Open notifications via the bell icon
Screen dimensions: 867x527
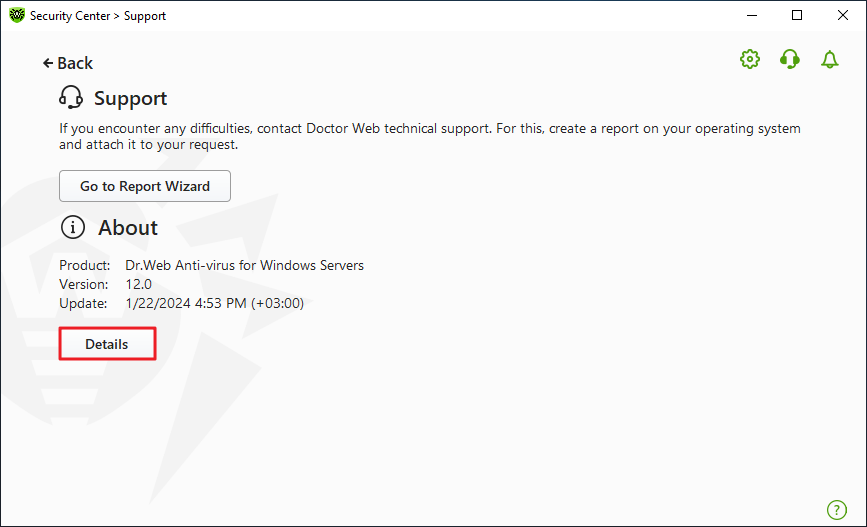tap(829, 59)
